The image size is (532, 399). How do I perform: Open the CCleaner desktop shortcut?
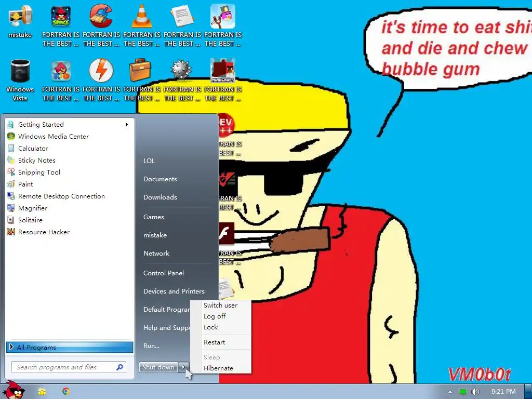point(101,16)
